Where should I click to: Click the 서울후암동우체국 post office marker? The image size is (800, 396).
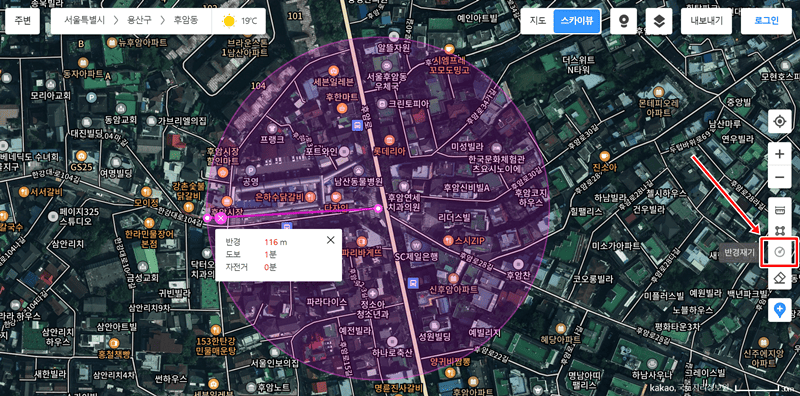tap(387, 65)
